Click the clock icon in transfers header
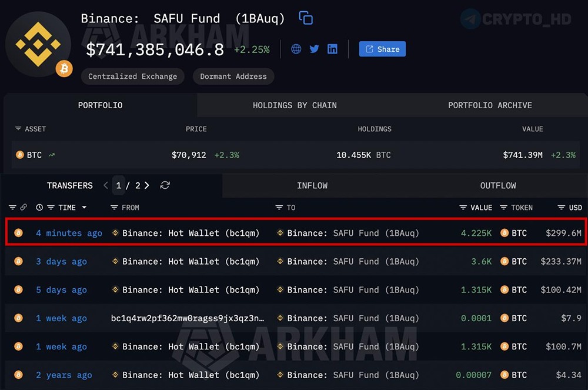This screenshot has height=390, width=588. pos(38,208)
